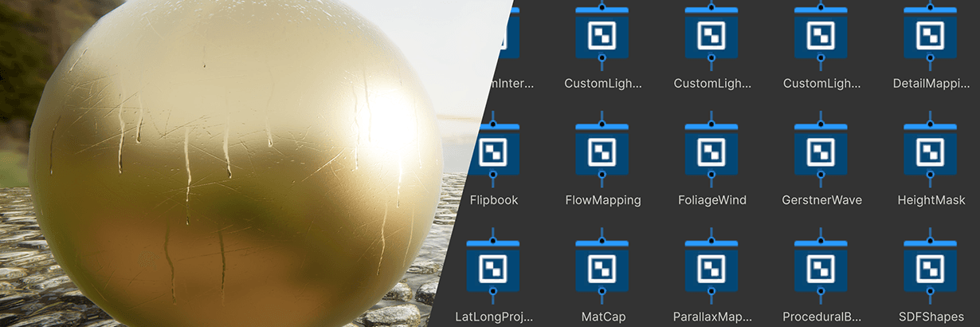Screen dimensions: 980x327
Task: Click the FlowMapping text label
Action: [602, 200]
